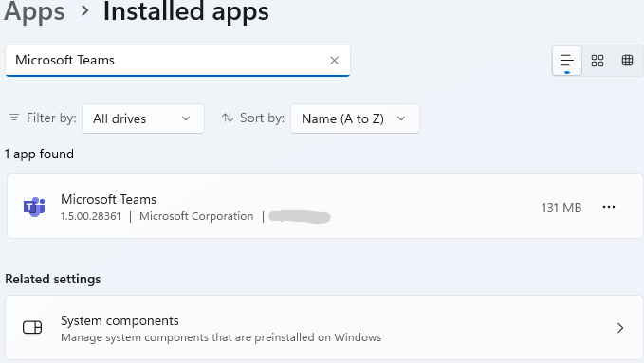Image resolution: width=644 pixels, height=363 pixels.
Task: Select the Microsoft Teams app entry
Action: click(x=325, y=206)
